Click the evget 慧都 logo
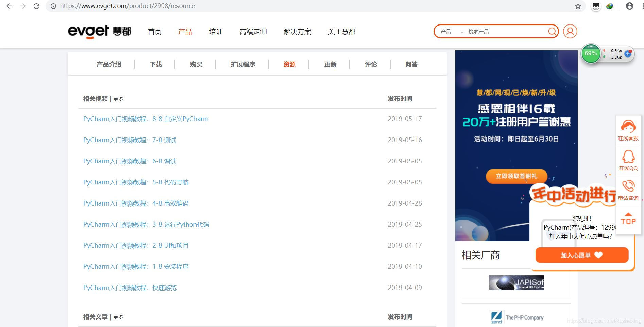Screen dimensions: 644x327 pyautogui.click(x=99, y=32)
